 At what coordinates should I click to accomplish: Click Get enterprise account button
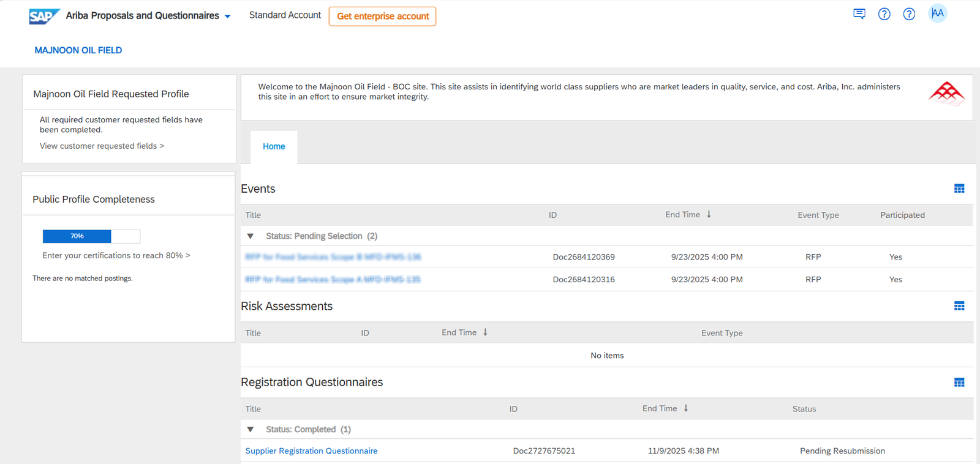(x=382, y=17)
